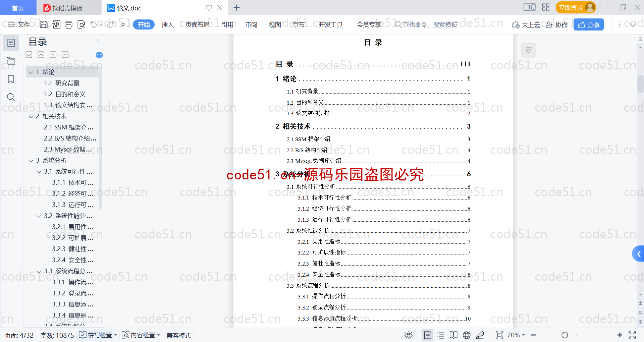Collapse the 3.3 系统流程分 node
Viewport: 644px width, 342px height.
coord(39,271)
